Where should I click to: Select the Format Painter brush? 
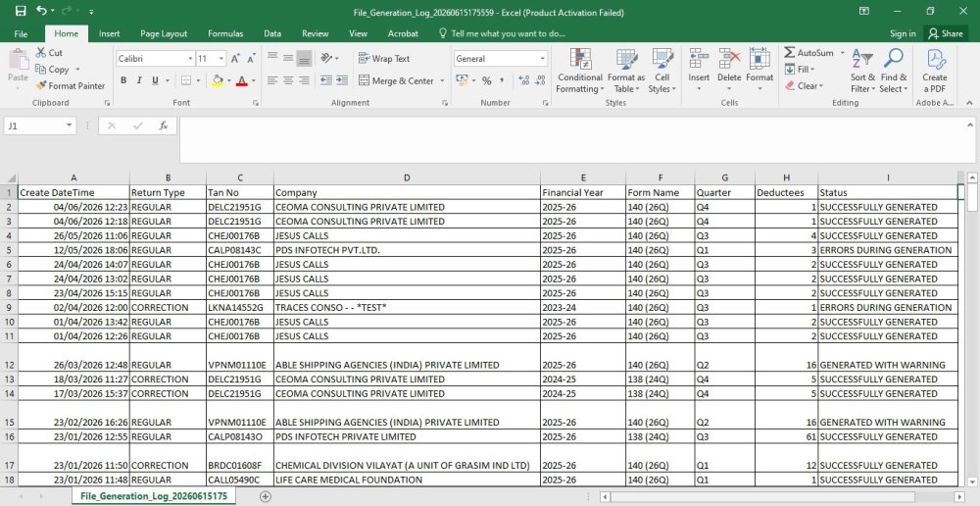[x=41, y=85]
